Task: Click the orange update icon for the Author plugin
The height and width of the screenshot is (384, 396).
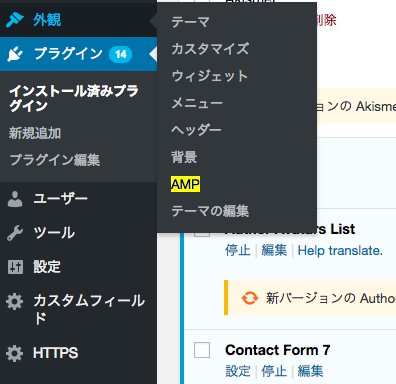Action: 250,298
